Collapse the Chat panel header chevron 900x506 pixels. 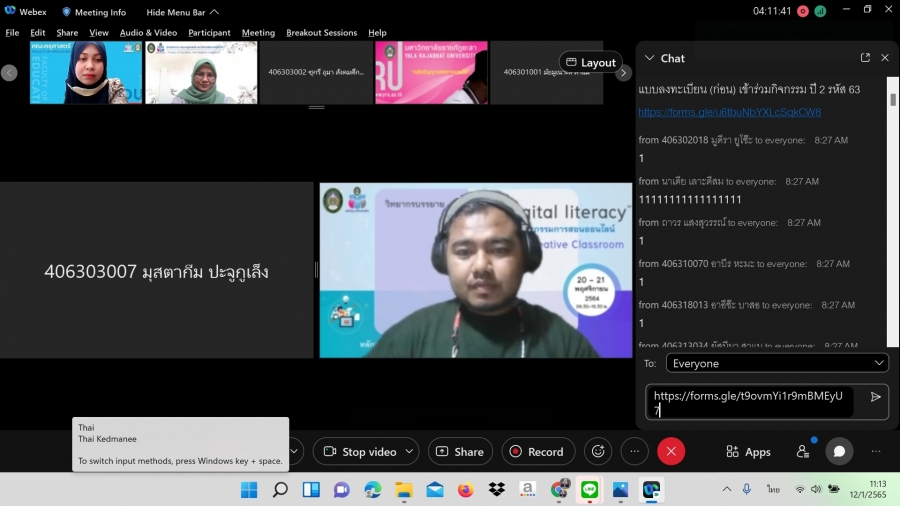click(649, 58)
